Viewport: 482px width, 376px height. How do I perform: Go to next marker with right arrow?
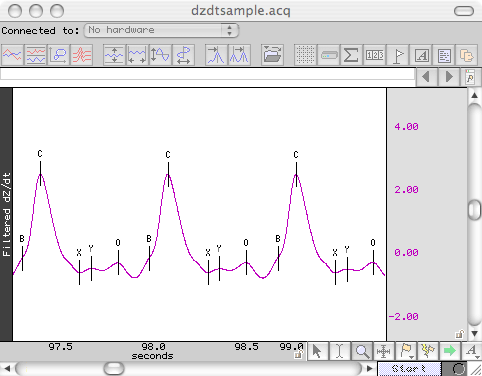pyautogui.click(x=449, y=77)
